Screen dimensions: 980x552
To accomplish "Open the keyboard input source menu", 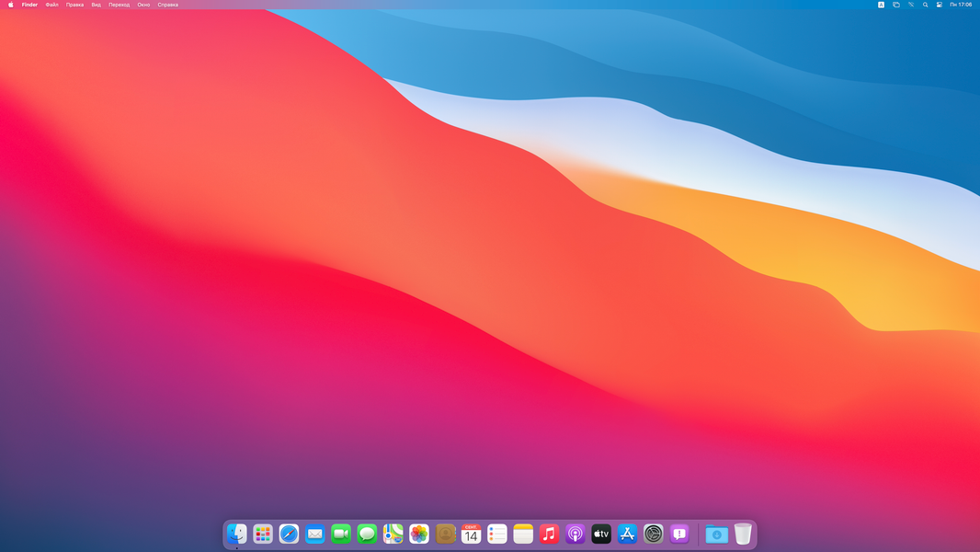I will (882, 5).
